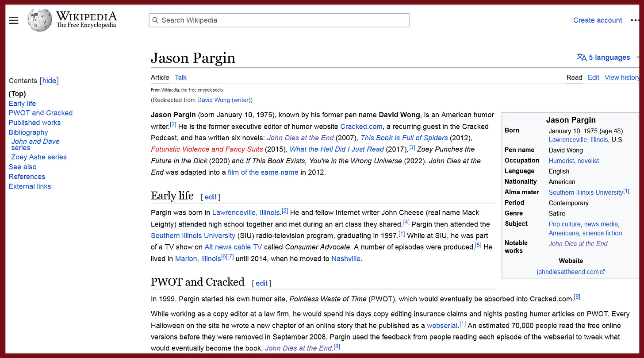This screenshot has width=644, height=358.
Task: Open the Pop culture link in infobox
Action: click(564, 224)
